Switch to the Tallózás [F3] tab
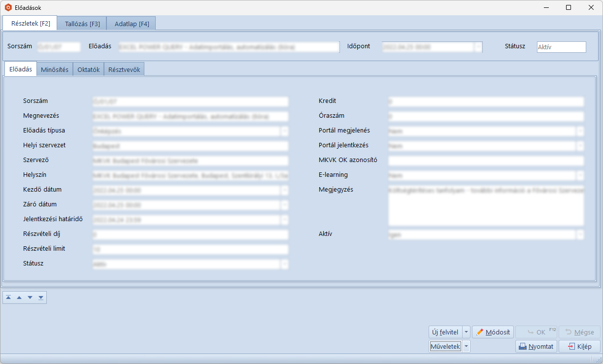This screenshot has width=603, height=364. tap(82, 24)
